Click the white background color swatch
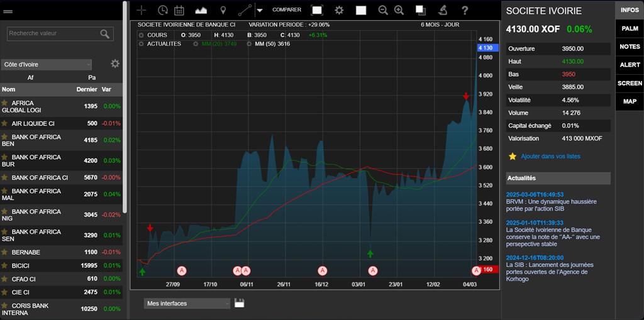The width and height of the screenshot is (644, 320). point(361,10)
